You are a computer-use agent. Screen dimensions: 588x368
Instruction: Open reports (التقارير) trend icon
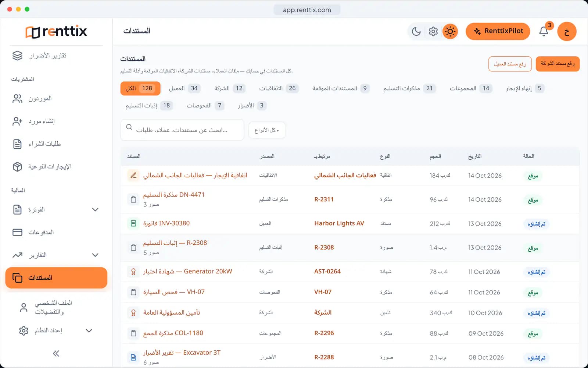pos(17,255)
